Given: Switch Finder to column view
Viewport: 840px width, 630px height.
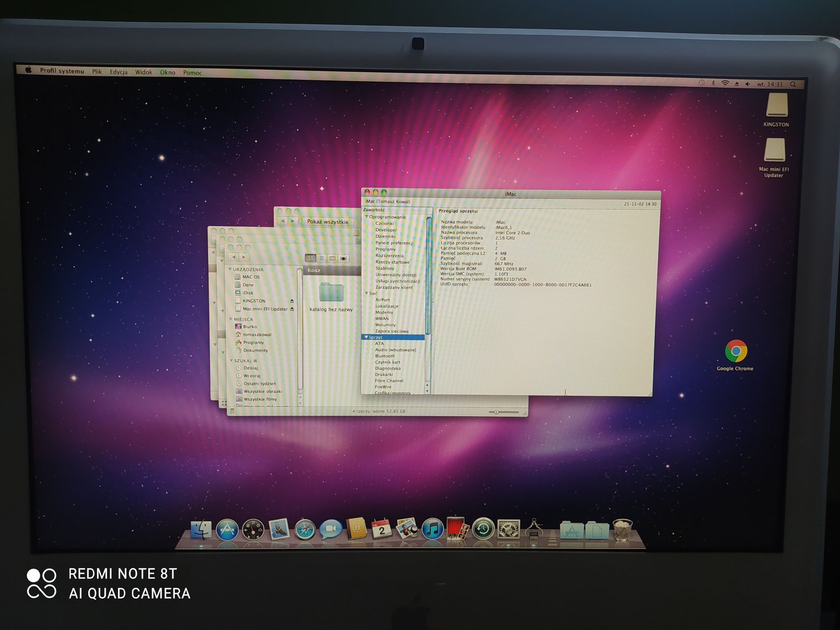Looking at the screenshot, I should pyautogui.click(x=332, y=258).
